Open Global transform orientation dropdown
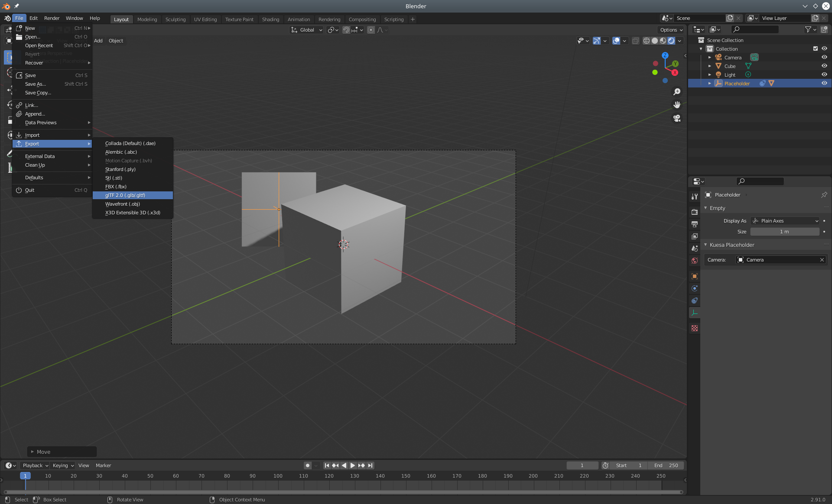The width and height of the screenshot is (832, 504). point(306,30)
